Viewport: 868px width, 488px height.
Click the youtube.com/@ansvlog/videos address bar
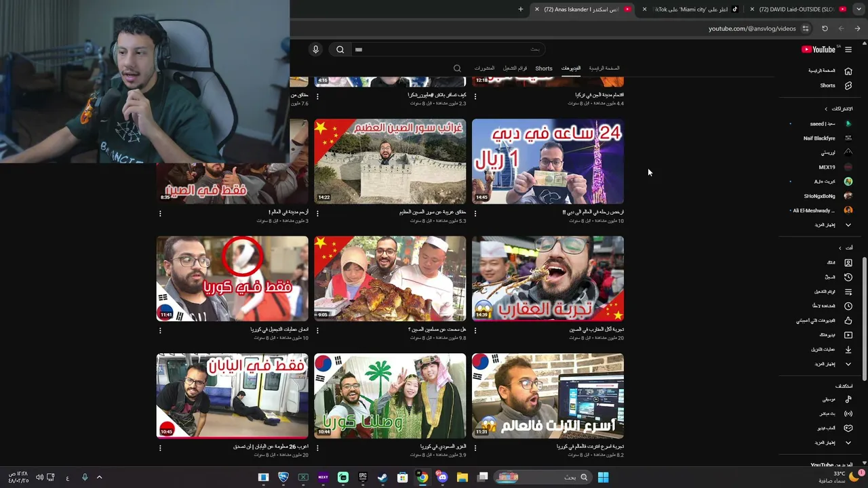pos(752,28)
